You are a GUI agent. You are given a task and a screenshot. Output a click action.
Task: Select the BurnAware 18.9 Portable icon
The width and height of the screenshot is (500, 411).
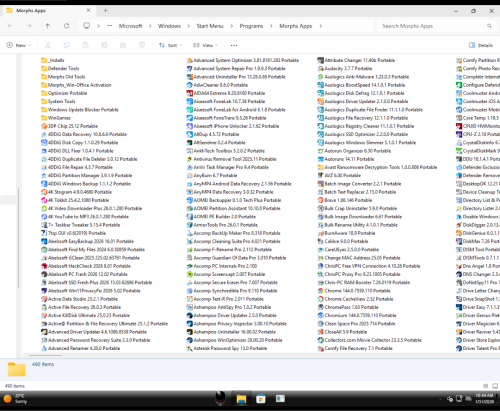tap(320, 233)
